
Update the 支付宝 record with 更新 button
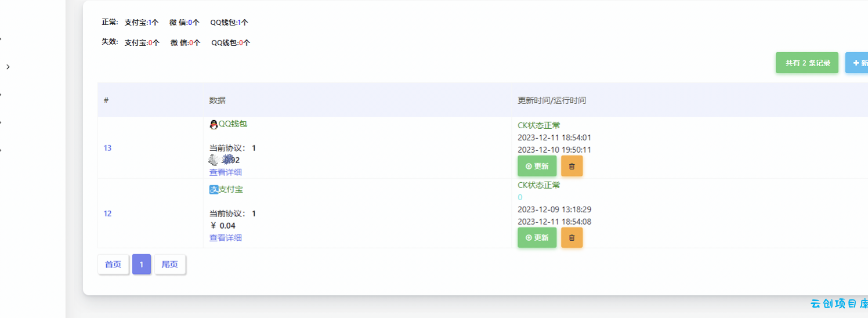[x=537, y=237]
